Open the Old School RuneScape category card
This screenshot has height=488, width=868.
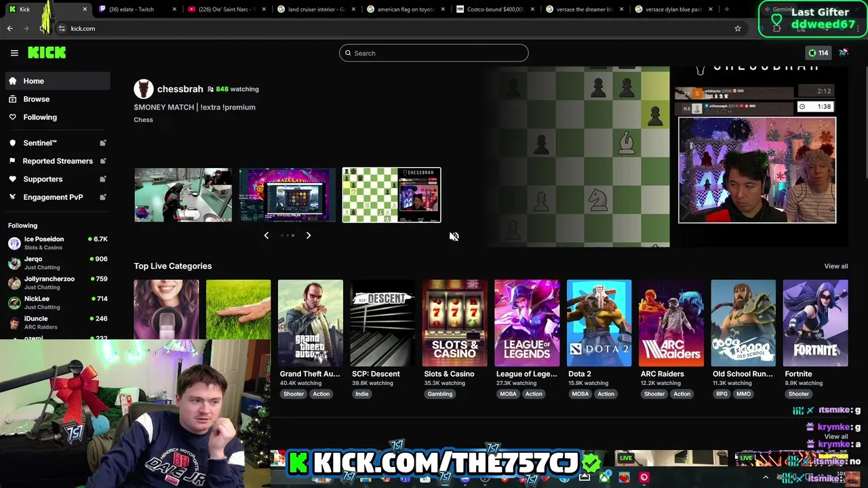[x=743, y=323]
